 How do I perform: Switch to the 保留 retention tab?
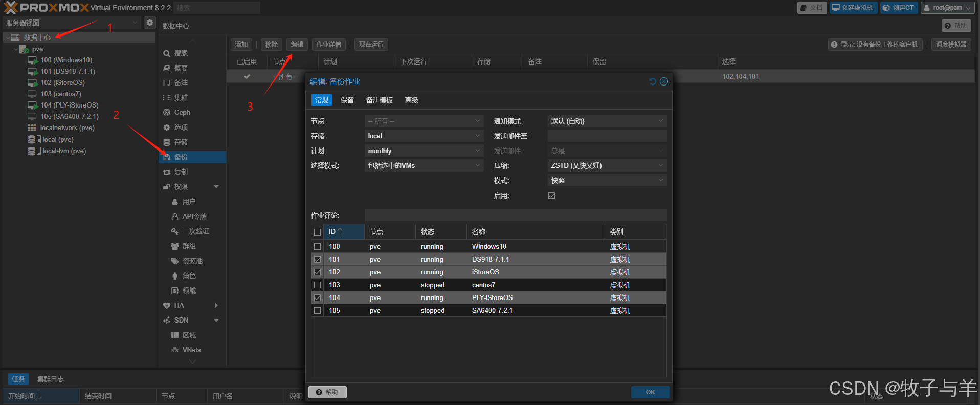347,100
